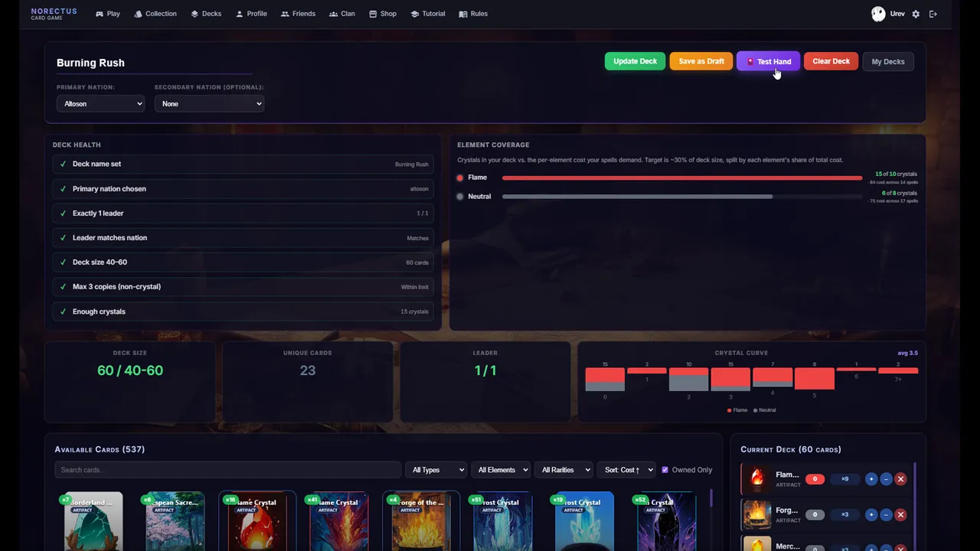Open the Primary Nation dropdown
Viewport: 980px width, 551px height.
100,104
